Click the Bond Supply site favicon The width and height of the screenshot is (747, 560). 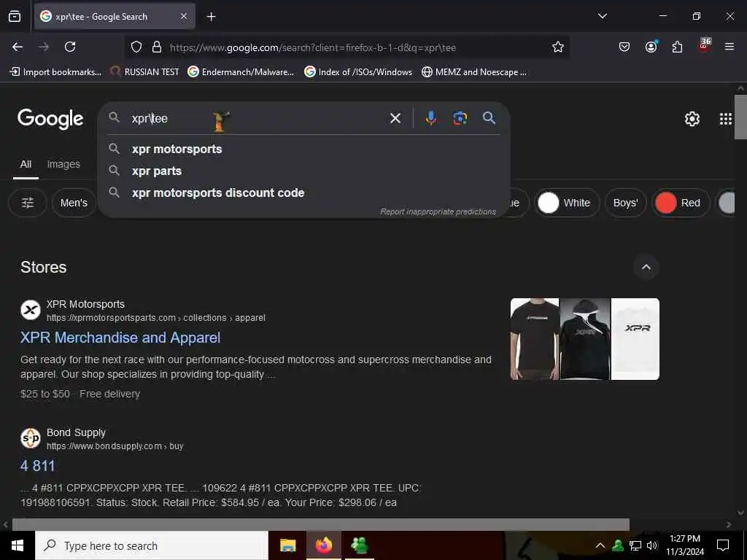click(31, 438)
